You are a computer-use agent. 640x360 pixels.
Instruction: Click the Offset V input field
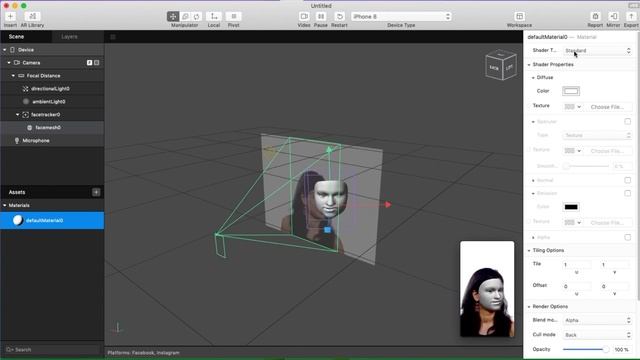(614, 287)
